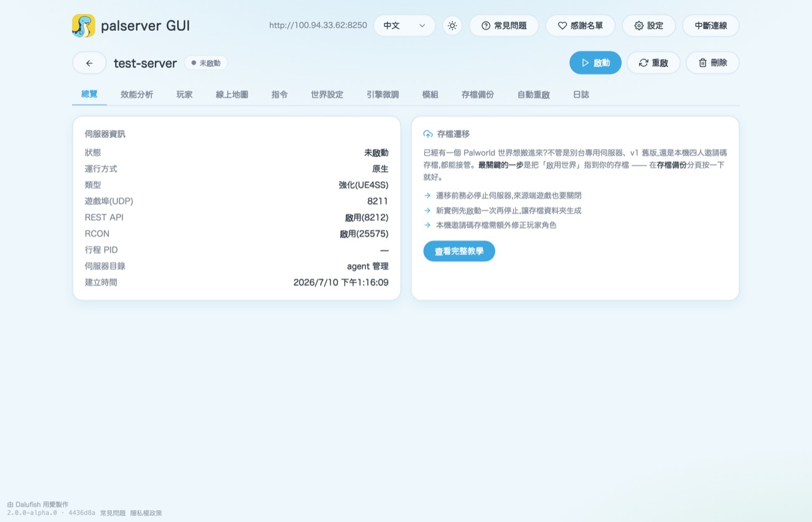Open the 世界設定 tab
Viewport: 812px width, 522px height.
327,95
